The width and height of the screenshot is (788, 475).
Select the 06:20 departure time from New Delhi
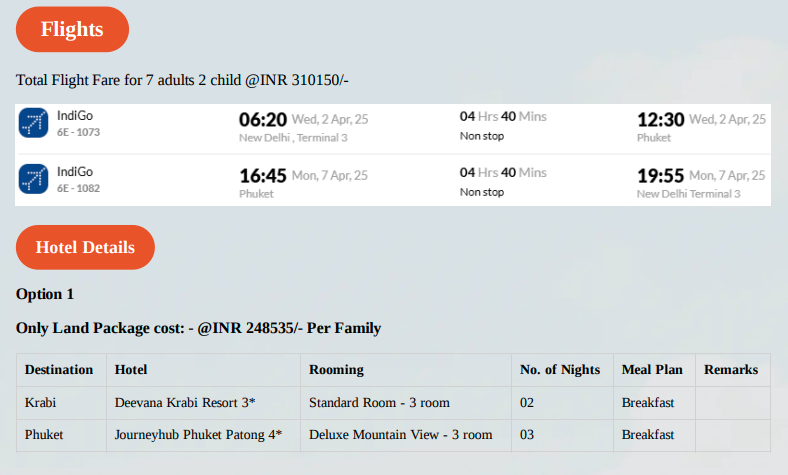[x=262, y=120]
